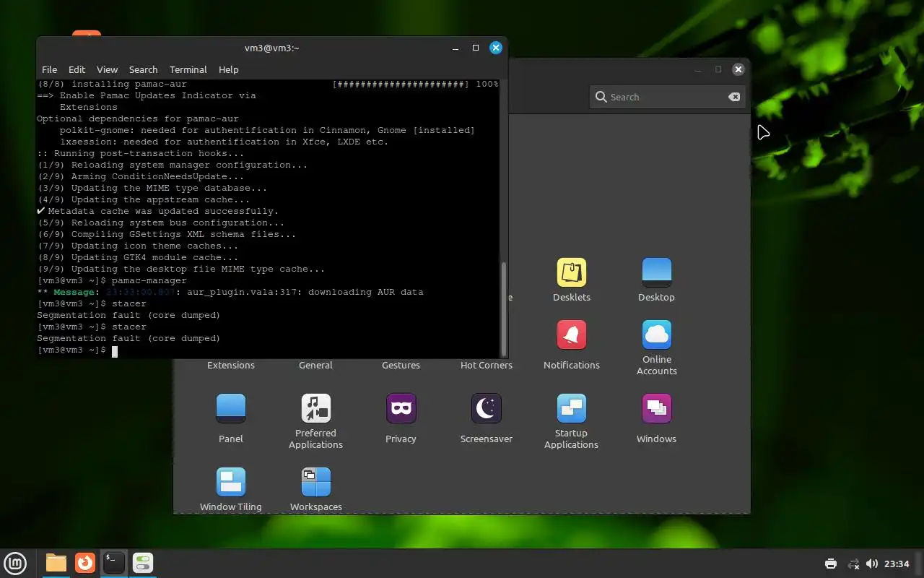
Task: Open Startup Applications settings
Action: (x=571, y=421)
